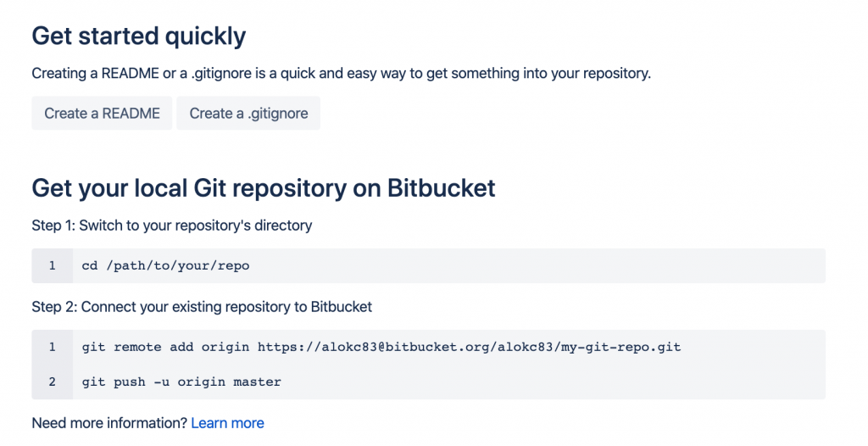Image resolution: width=868 pixels, height=446 pixels.
Task: Click line number 2 beside git push command
Action: [x=52, y=382]
